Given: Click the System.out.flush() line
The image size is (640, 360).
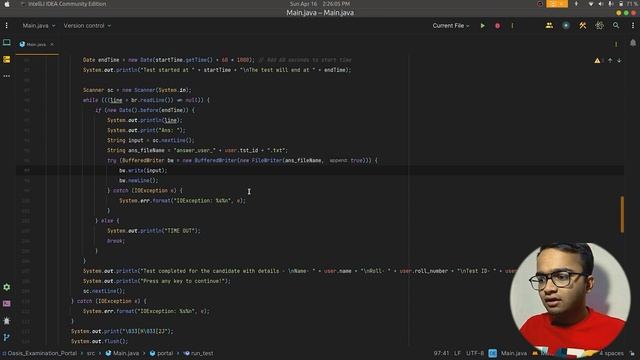Looking at the screenshot, I should tap(100, 341).
